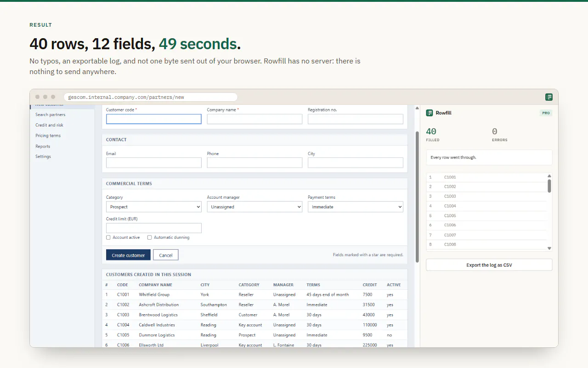The image size is (588, 368).
Task: Open Pricing terms in the sidebar
Action: tap(48, 136)
